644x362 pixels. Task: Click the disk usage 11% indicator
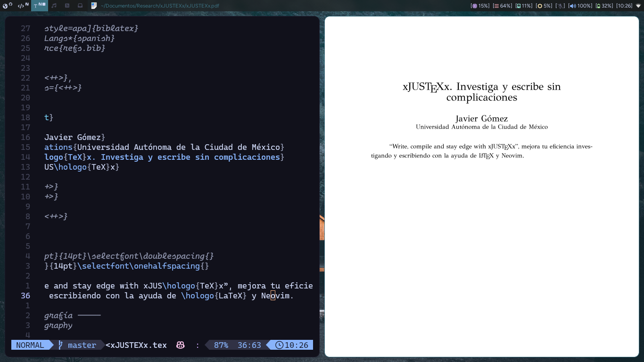524,6
